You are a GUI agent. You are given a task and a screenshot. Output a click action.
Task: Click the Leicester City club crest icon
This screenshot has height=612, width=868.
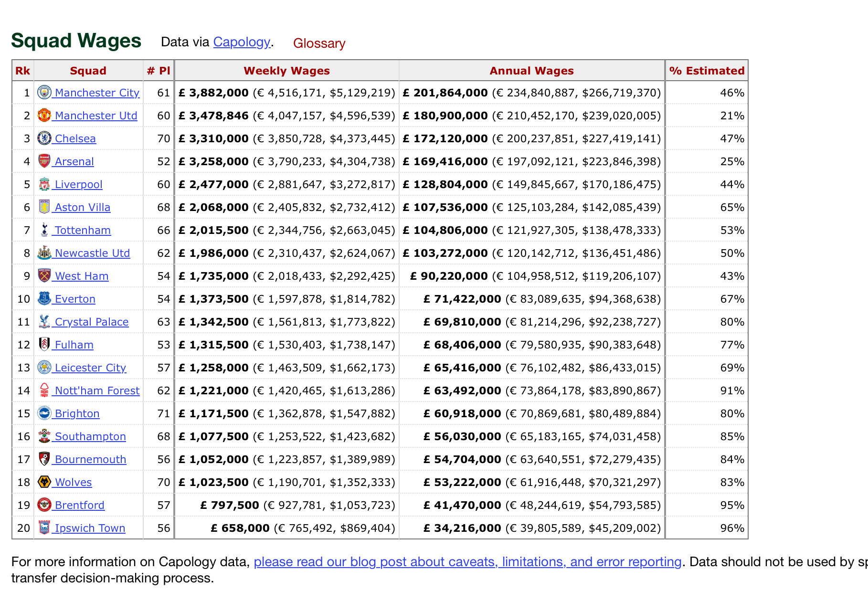44,367
